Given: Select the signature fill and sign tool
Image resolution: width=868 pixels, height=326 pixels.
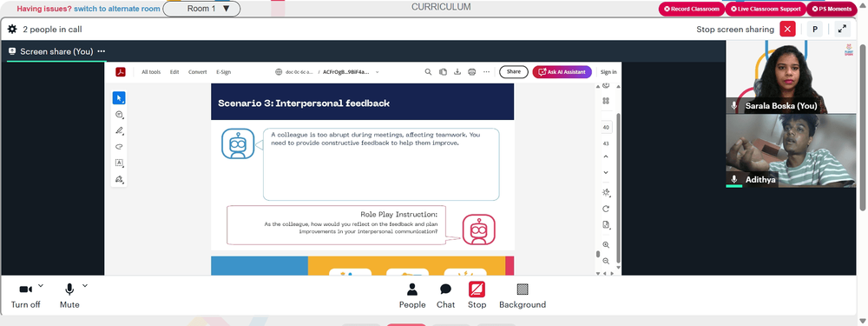Looking at the screenshot, I should coord(118,179).
